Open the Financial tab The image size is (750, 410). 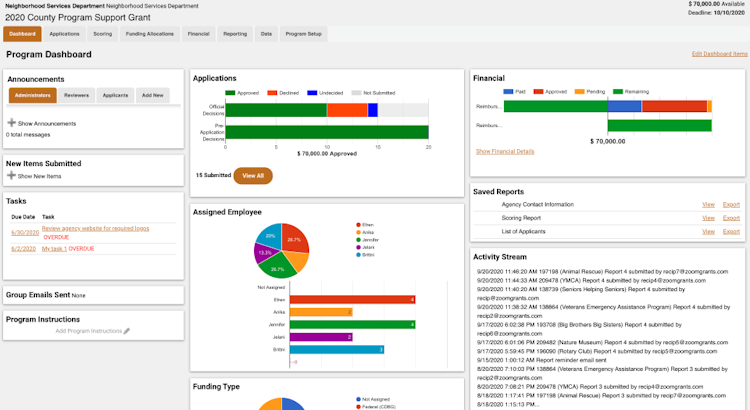coord(199,34)
